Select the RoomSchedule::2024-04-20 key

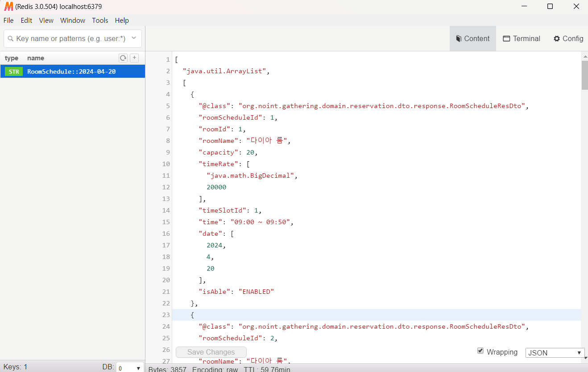point(73,71)
